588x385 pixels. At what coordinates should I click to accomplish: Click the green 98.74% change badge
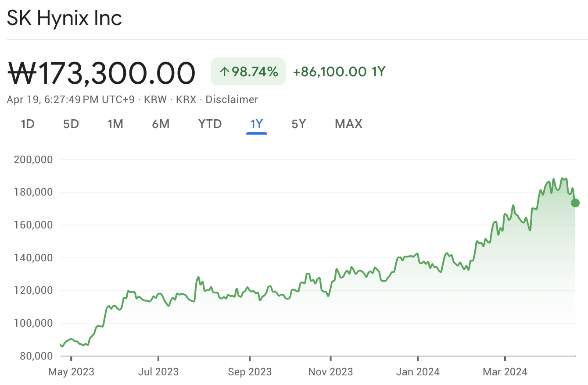pos(248,71)
